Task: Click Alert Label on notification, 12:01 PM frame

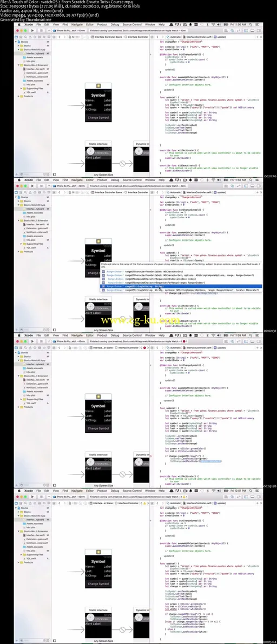Action: click(x=93, y=624)
